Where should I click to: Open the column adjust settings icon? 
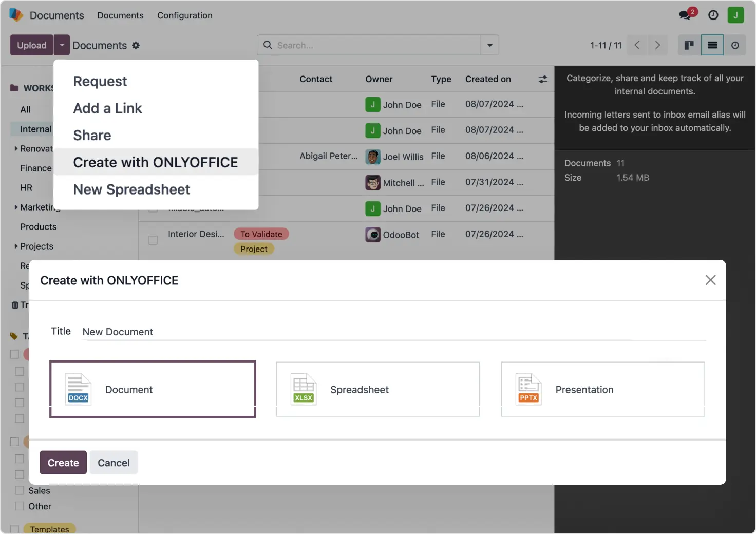543,79
